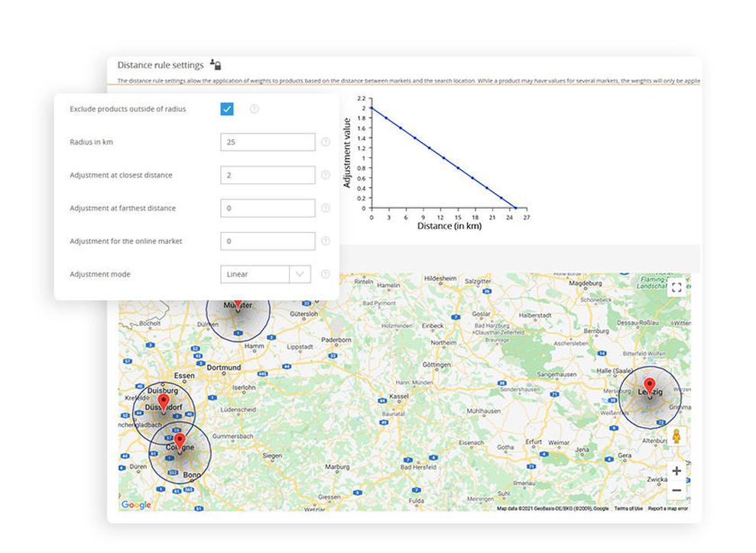Show help for online market adjustment
The height and width of the screenshot is (553, 756).
click(x=326, y=241)
